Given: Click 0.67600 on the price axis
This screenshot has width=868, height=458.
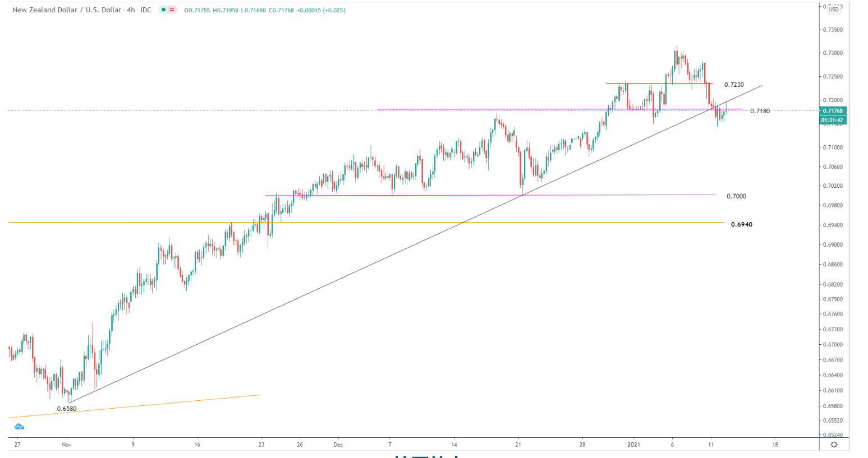Looking at the screenshot, I should point(833,314).
